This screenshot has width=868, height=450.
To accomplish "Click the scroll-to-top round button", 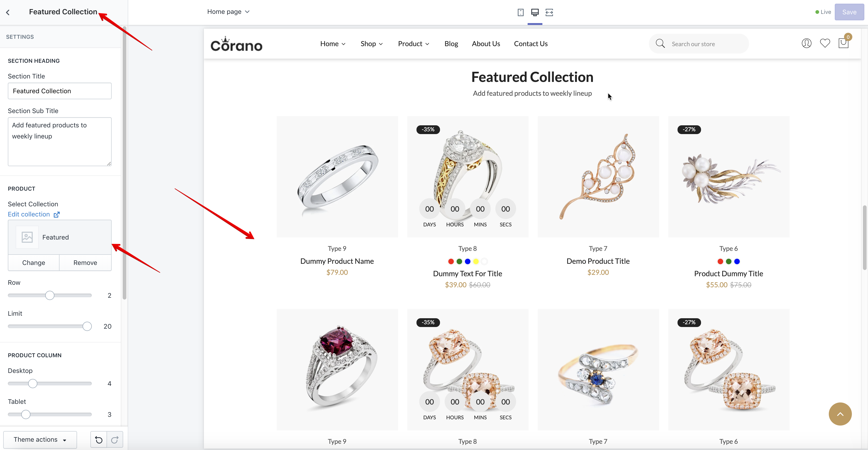I will tap(840, 414).
